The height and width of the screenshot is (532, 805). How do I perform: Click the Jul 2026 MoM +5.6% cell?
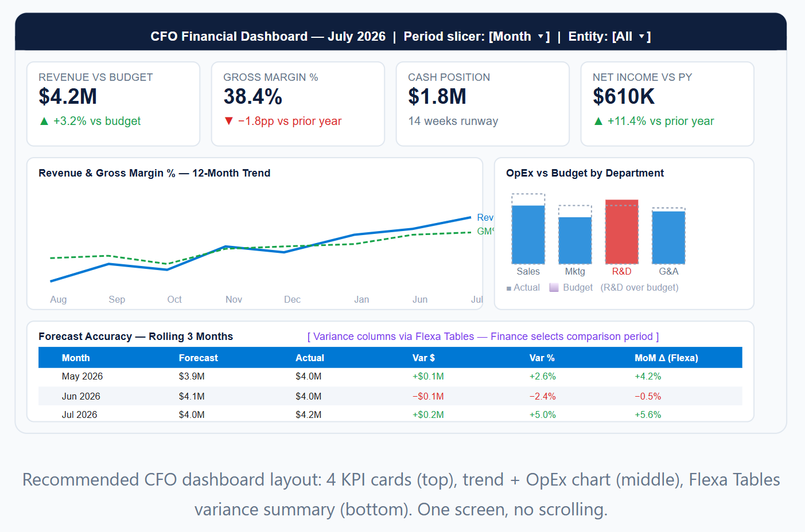point(648,414)
